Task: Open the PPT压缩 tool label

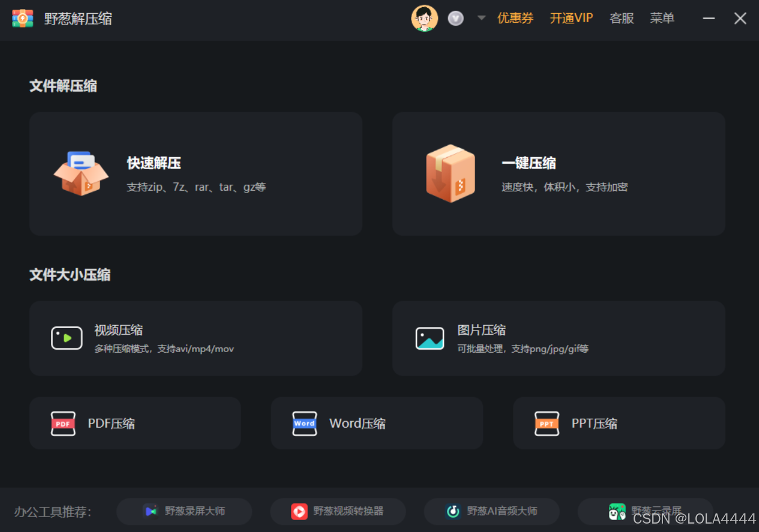Action: click(594, 423)
